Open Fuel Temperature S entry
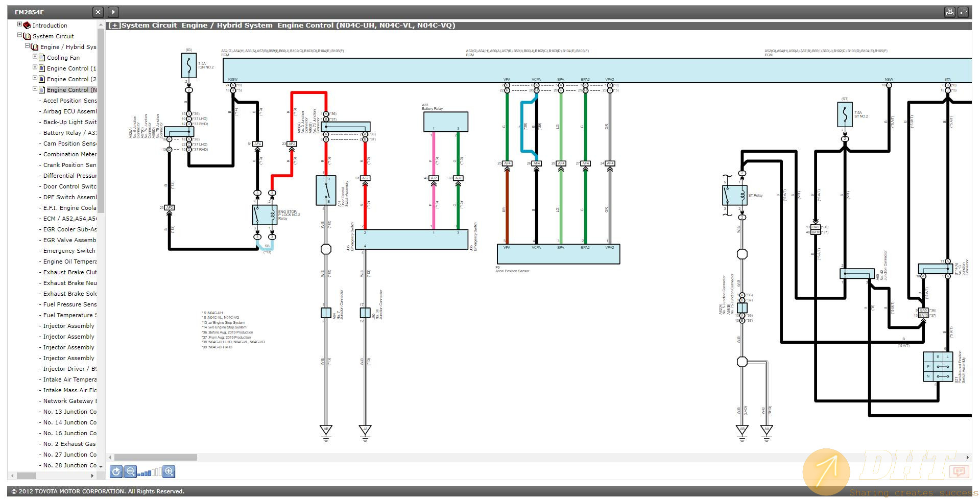The height and width of the screenshot is (499, 980). click(70, 315)
